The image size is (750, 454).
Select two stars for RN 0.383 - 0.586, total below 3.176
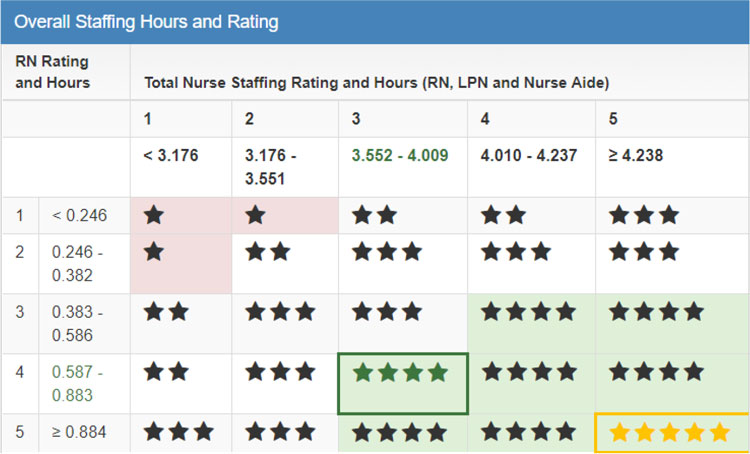pos(166,312)
